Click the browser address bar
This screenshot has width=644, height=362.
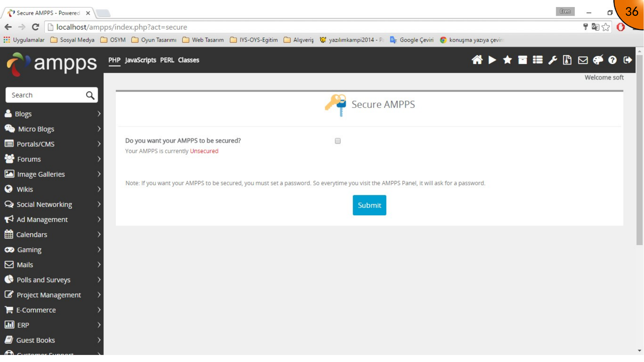pyautogui.click(x=312, y=27)
